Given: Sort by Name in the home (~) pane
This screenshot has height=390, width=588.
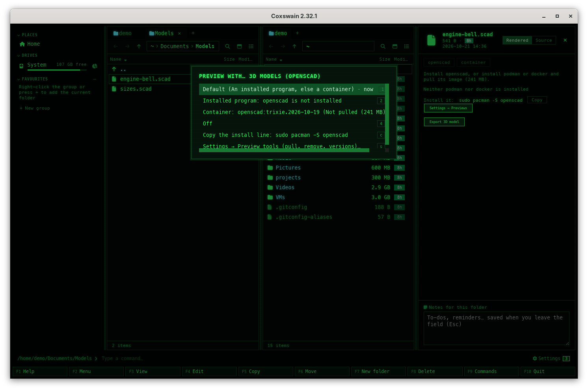Looking at the screenshot, I should pos(274,60).
